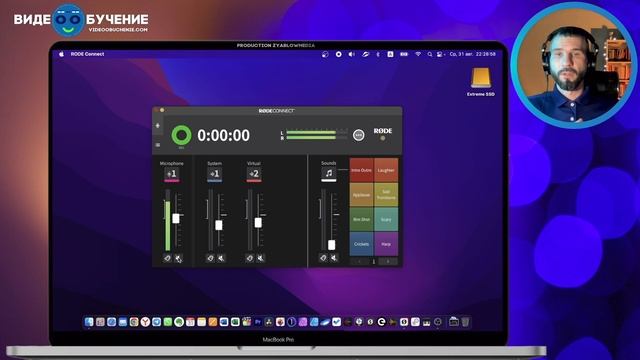Screen dimensions: 640x360
Task: Open WhatsApp from the Dock
Action: point(168,322)
